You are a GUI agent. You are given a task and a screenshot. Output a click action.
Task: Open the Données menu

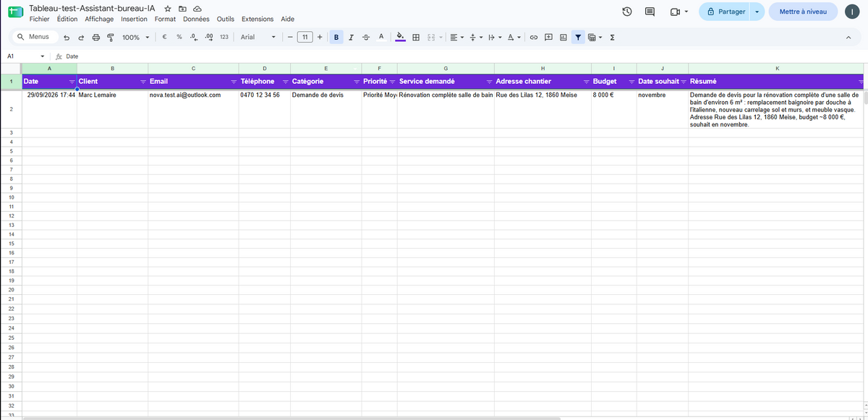point(196,19)
